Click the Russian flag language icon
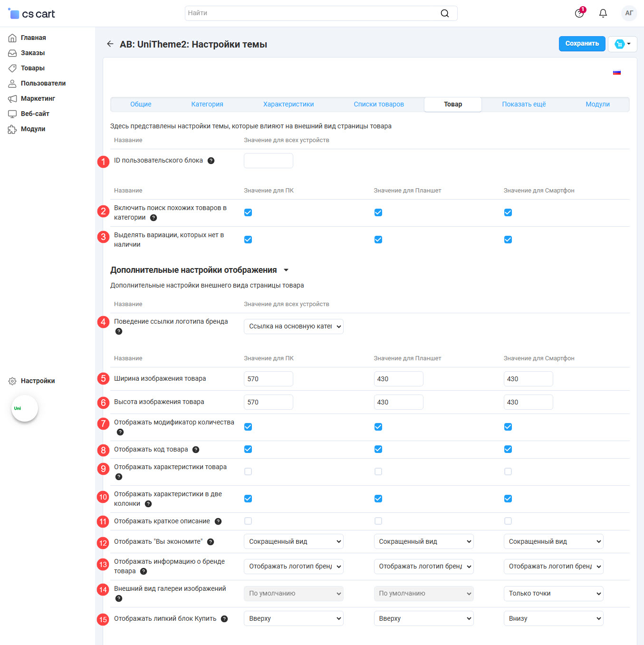This screenshot has height=645, width=644. pos(616,73)
